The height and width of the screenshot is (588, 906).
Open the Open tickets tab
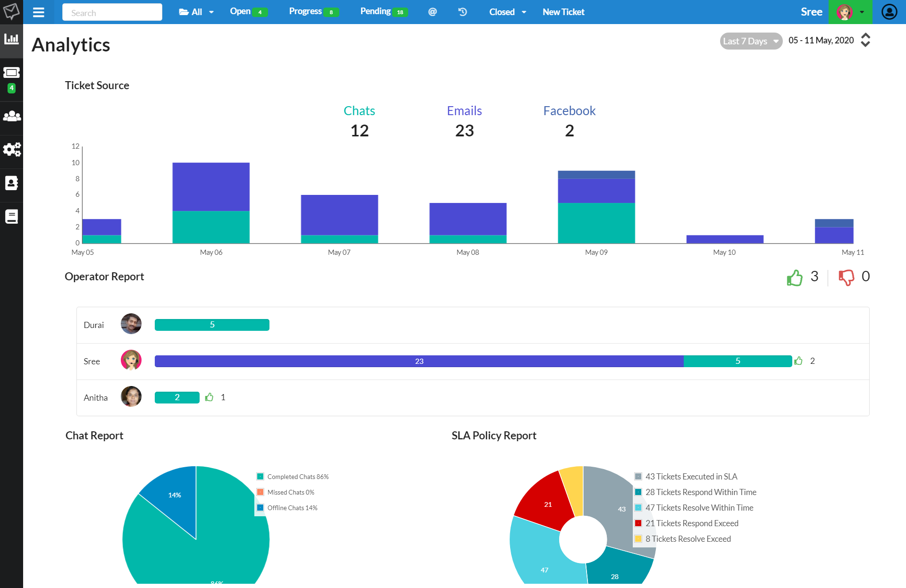[x=249, y=11]
